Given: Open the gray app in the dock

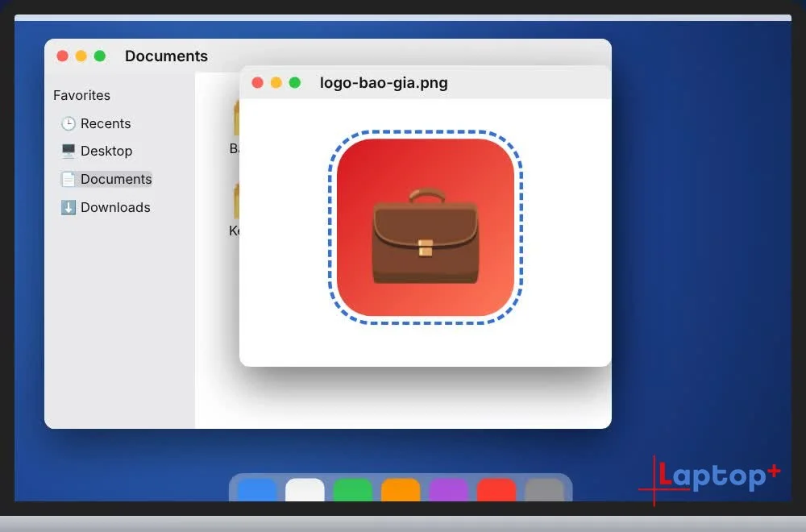Looking at the screenshot, I should coord(544,490).
